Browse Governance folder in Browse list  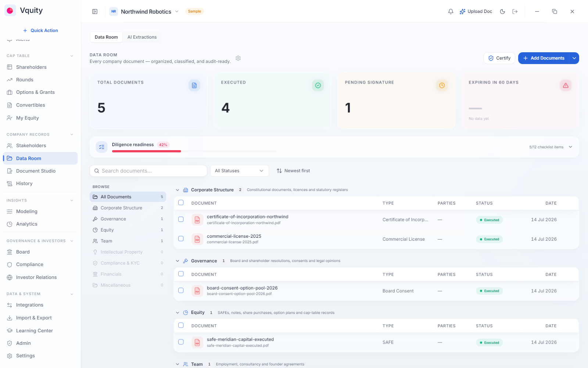[128, 219]
